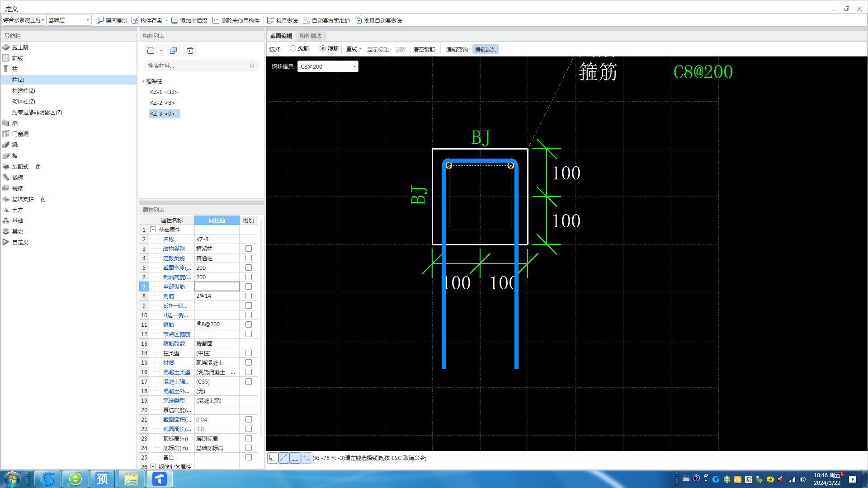Screen dimensions: 868x488
Task: Collapse the 框架柱 tree group
Action: coord(143,81)
